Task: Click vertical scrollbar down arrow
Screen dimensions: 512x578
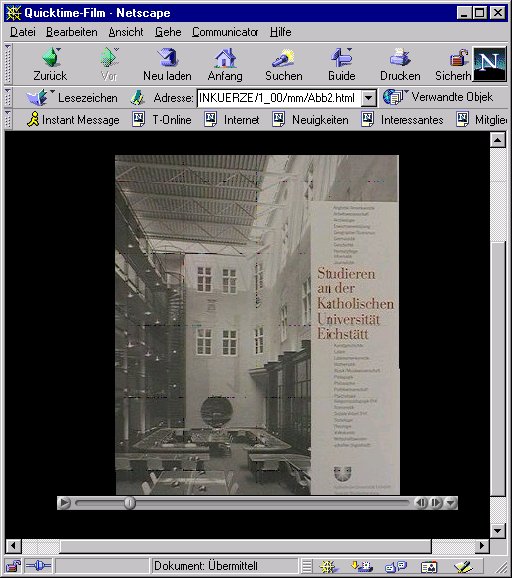Action: 498,531
